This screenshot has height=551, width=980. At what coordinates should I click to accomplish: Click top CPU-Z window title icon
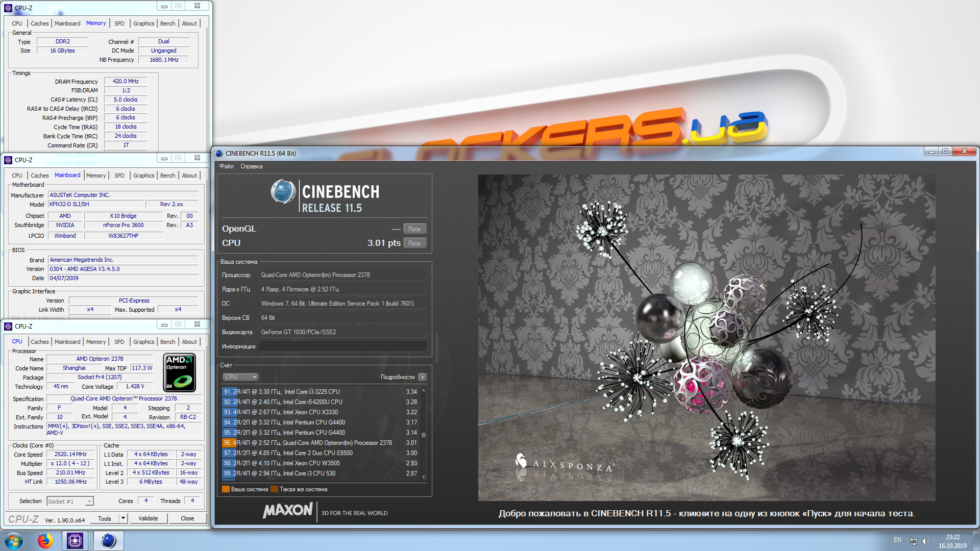(x=8, y=8)
